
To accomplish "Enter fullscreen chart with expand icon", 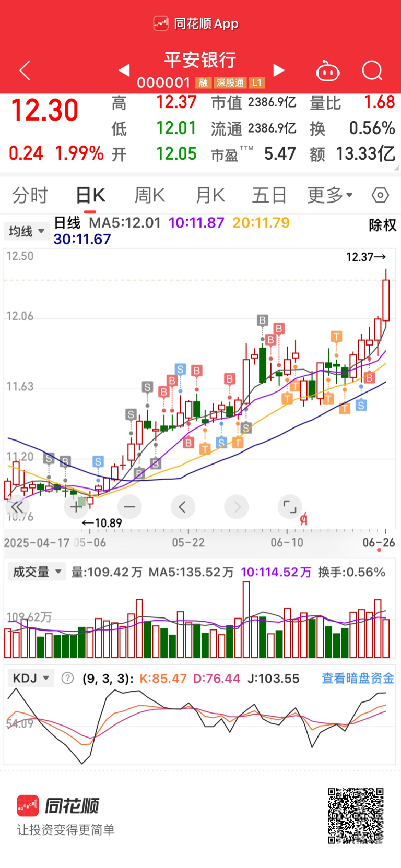I will coord(290,507).
